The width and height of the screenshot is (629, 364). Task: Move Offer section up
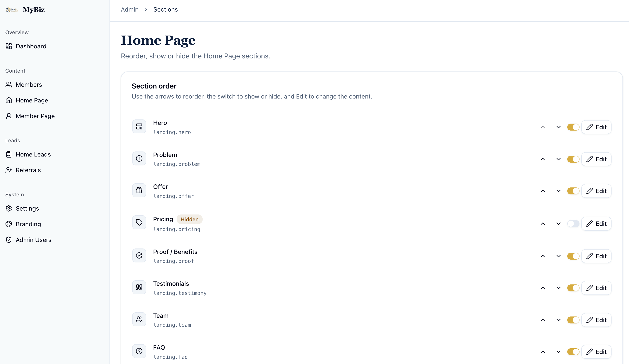pyautogui.click(x=543, y=191)
